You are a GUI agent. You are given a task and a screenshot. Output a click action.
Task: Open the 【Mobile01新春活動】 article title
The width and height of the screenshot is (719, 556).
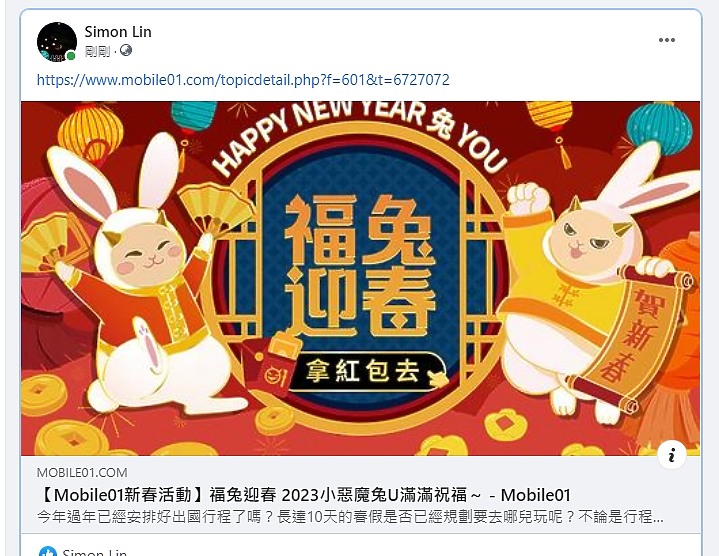tap(304, 495)
